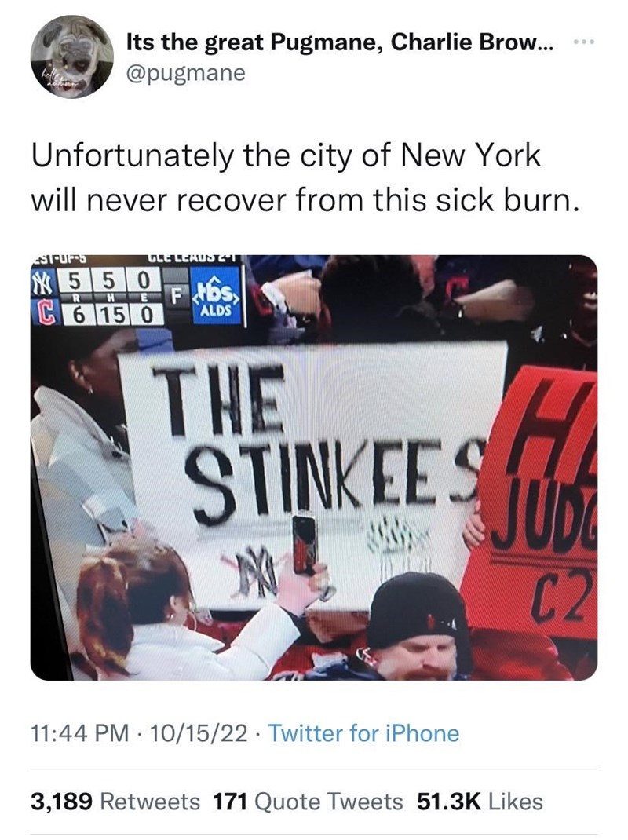Open THE STINKEES sign photo full size

click(x=313, y=468)
